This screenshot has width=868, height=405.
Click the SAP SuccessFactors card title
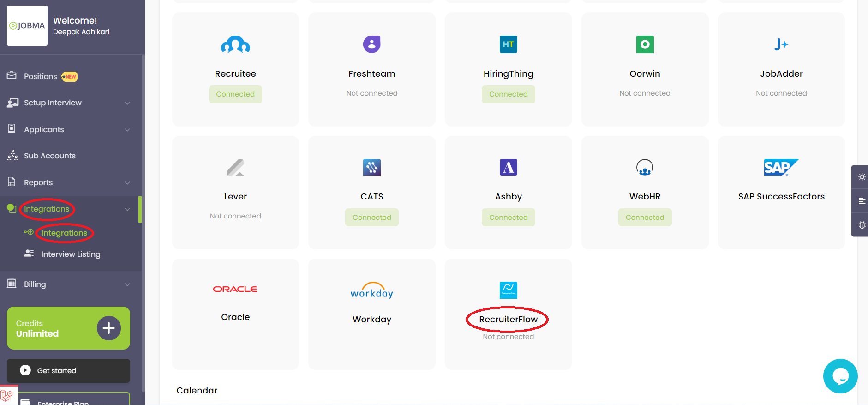coord(781,197)
